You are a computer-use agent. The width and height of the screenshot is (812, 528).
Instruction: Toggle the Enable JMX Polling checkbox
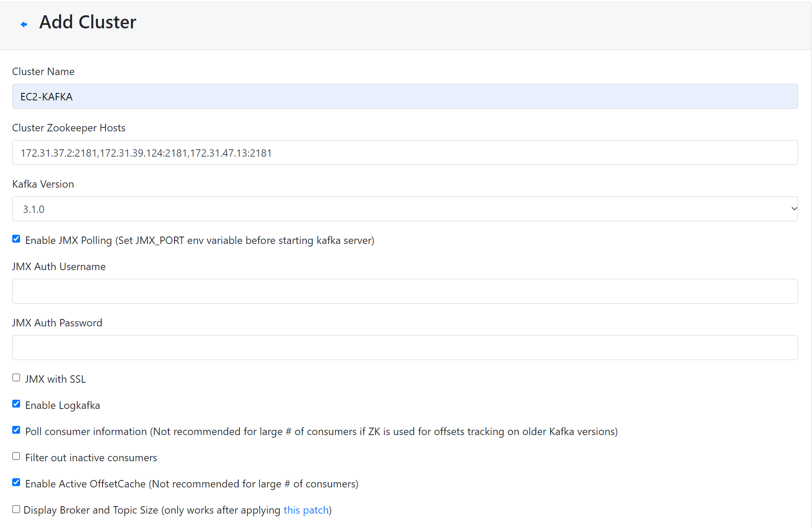(16, 239)
